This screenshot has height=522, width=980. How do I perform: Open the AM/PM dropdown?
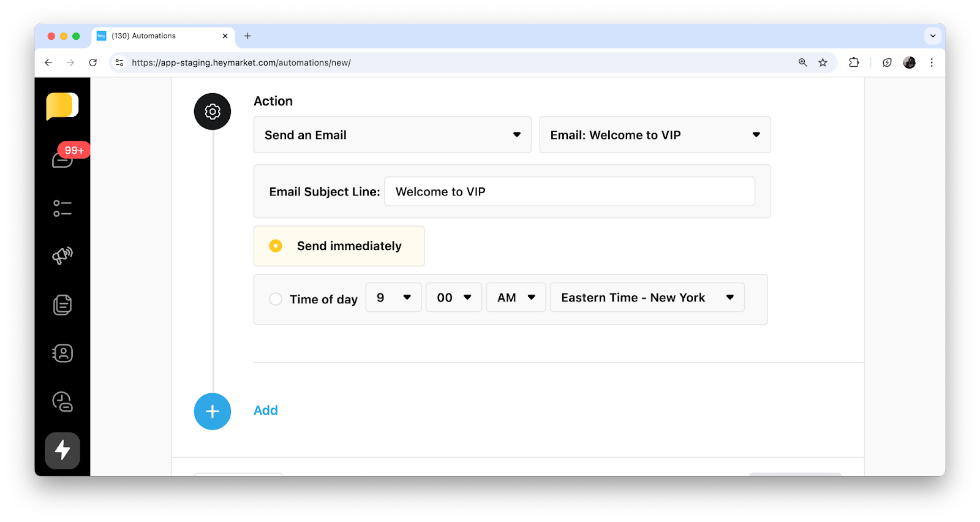point(516,297)
